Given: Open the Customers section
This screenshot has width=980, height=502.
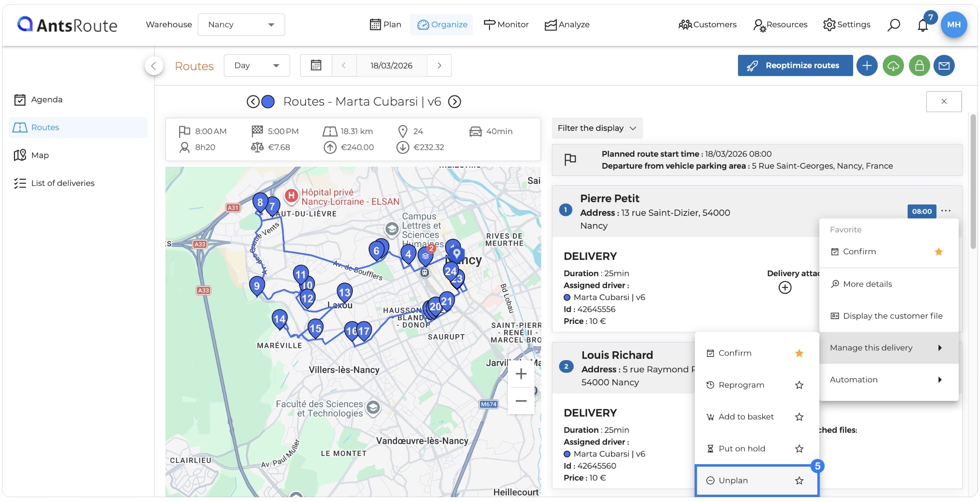Looking at the screenshot, I should (707, 25).
